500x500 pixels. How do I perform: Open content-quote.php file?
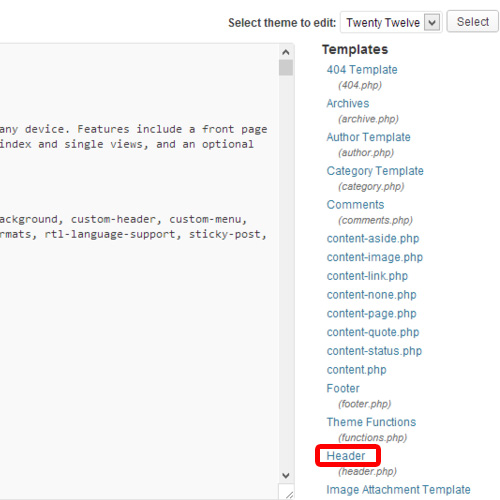[373, 332]
